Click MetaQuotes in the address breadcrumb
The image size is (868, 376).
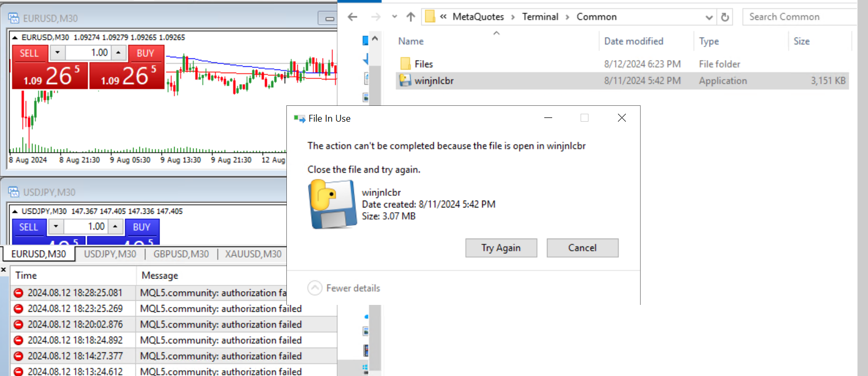click(x=478, y=17)
